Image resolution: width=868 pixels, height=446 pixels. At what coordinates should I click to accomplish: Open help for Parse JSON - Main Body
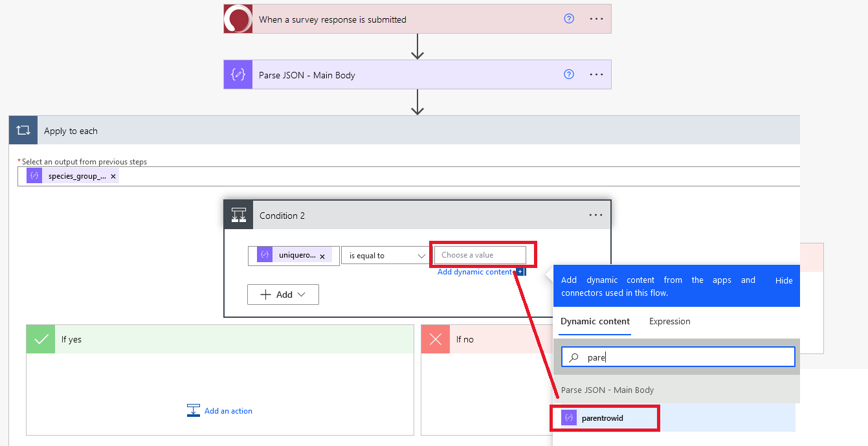pos(569,74)
